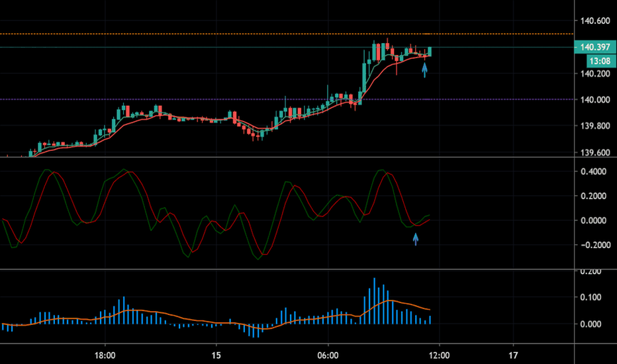617x364 pixels.
Task: Click the current price label 140.397
Action: click(x=594, y=48)
